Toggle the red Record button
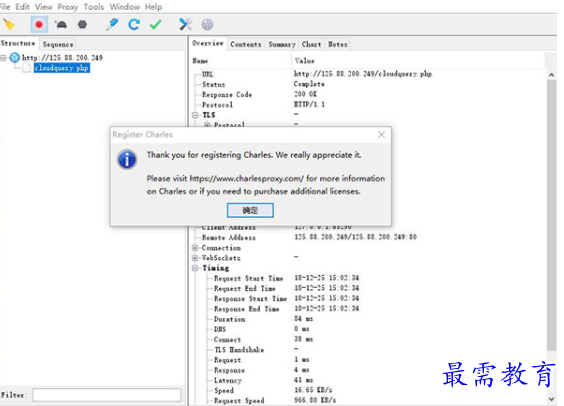 [39, 24]
